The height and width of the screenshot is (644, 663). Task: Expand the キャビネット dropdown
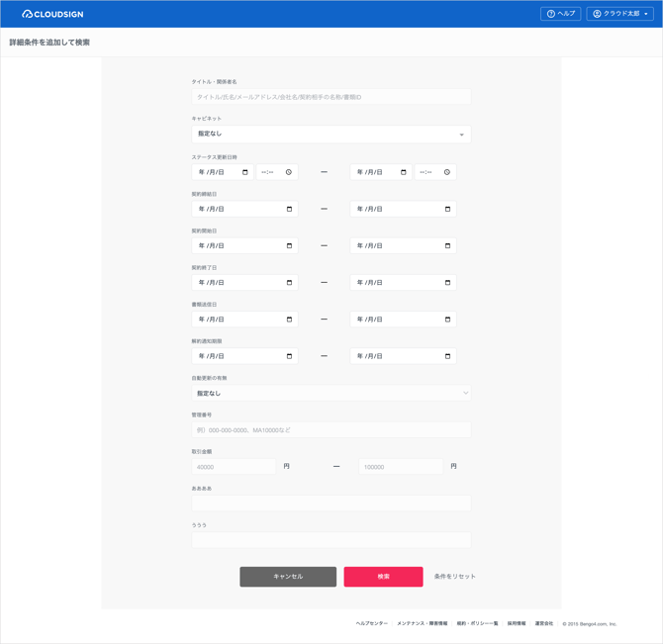[x=331, y=134]
